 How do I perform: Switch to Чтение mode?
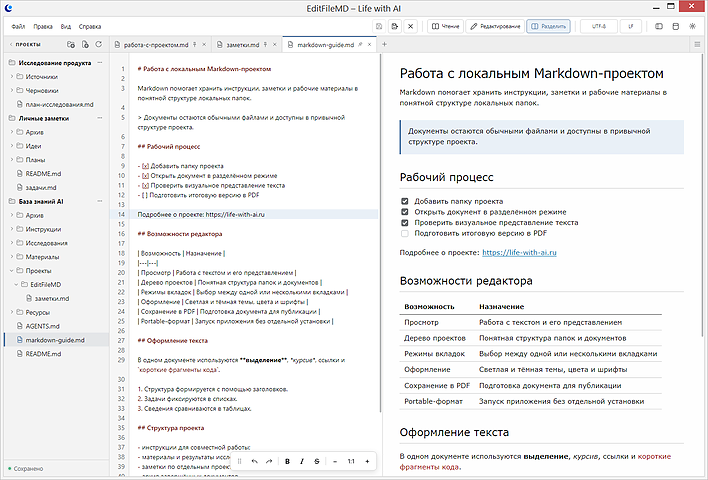pyautogui.click(x=445, y=26)
